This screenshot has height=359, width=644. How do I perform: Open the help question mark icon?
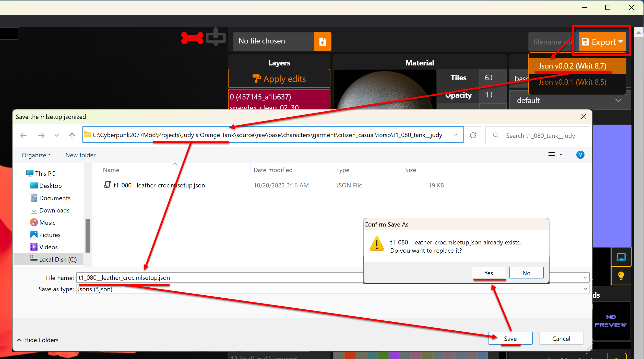[580, 155]
